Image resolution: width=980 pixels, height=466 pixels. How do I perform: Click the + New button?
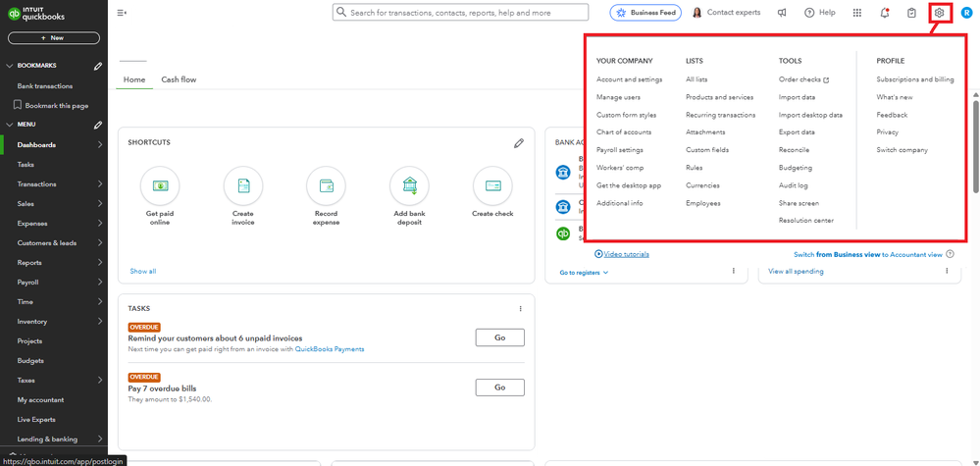(x=54, y=38)
